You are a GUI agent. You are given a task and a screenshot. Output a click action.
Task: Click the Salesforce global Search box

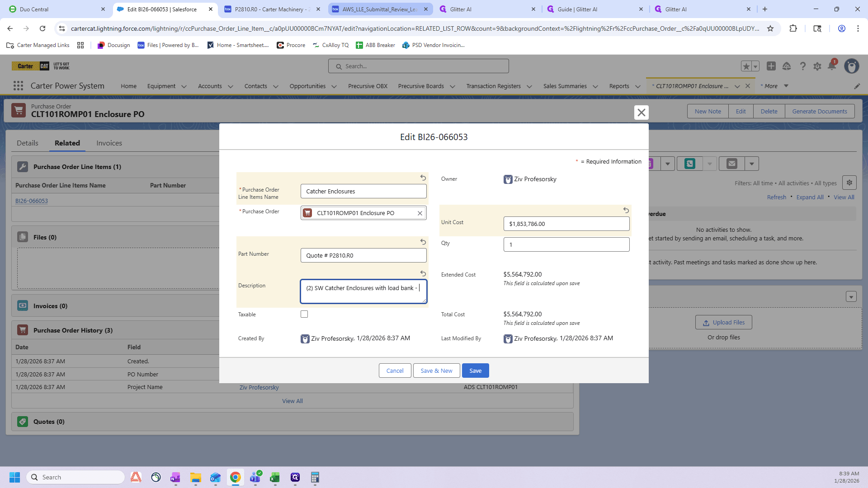coord(419,66)
